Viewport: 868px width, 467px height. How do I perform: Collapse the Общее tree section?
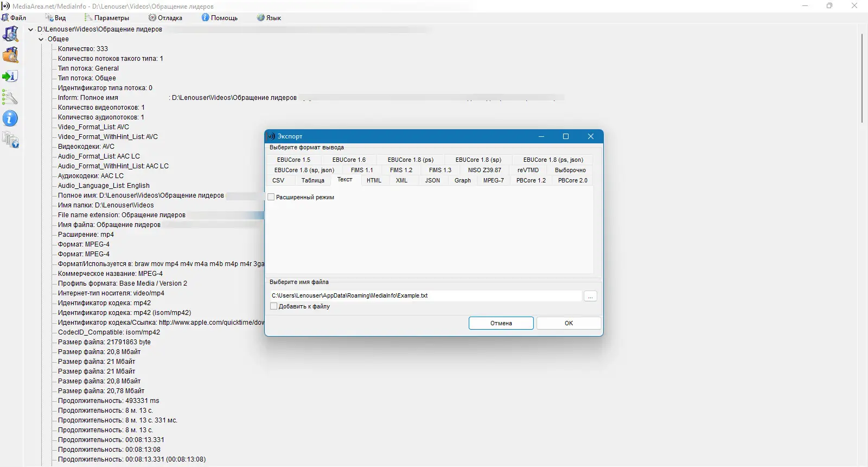41,39
